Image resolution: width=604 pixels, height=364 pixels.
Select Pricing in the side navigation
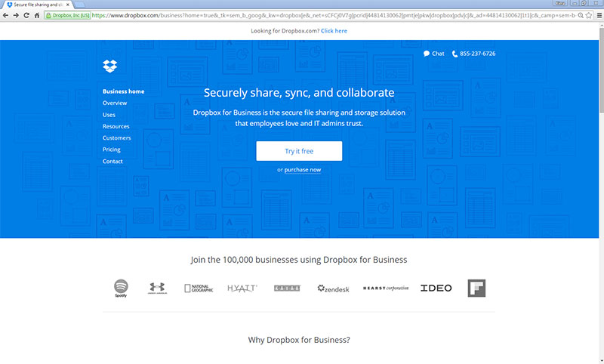tap(112, 150)
